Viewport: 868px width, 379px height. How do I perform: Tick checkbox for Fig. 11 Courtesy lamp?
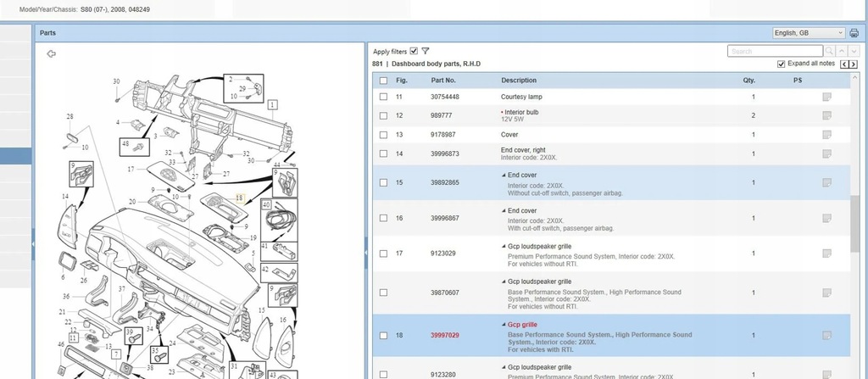click(384, 97)
